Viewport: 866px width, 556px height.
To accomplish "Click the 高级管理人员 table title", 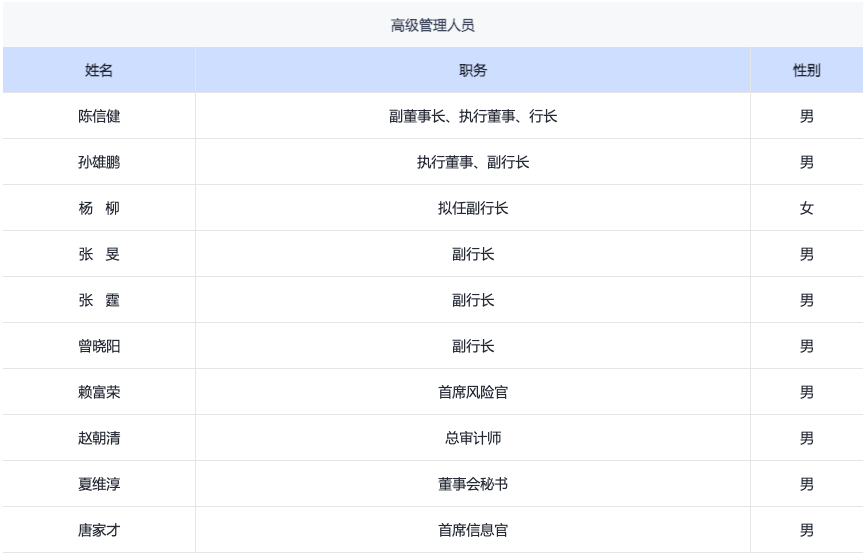I will pos(432,25).
